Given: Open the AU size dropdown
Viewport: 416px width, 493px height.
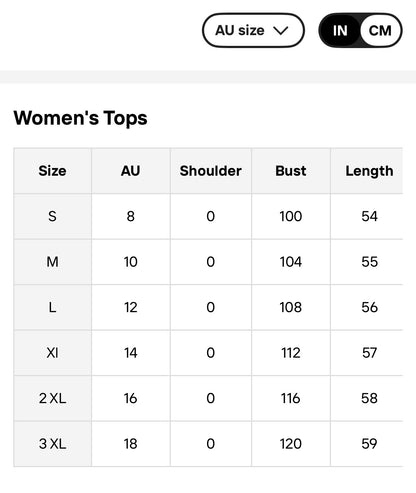Looking at the screenshot, I should (x=253, y=30).
